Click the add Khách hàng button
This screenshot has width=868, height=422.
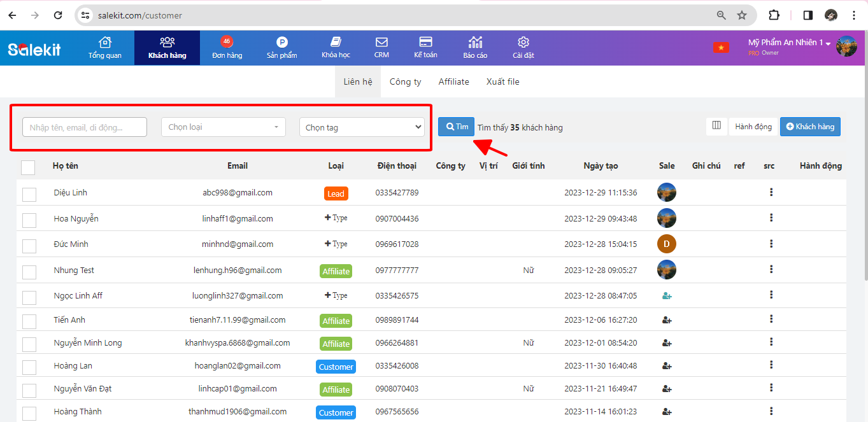pyautogui.click(x=810, y=127)
